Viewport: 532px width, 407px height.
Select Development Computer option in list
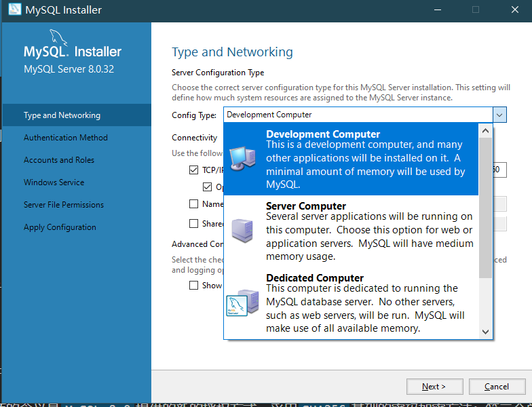coord(351,159)
